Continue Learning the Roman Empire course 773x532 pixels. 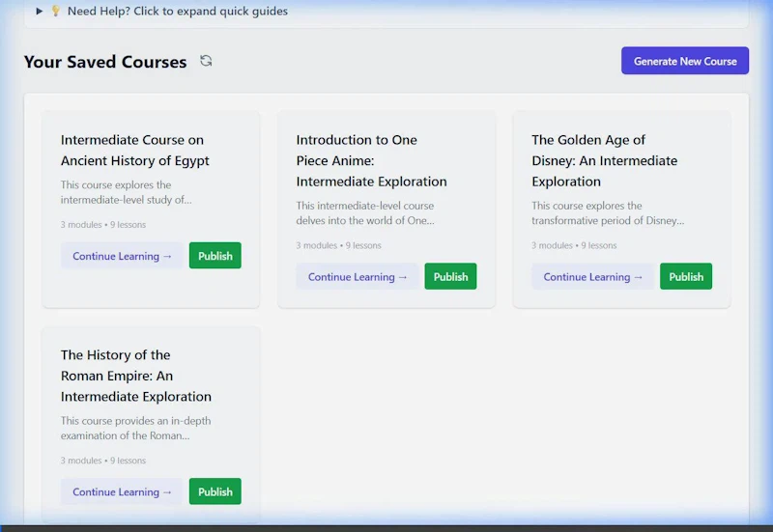[x=122, y=491]
